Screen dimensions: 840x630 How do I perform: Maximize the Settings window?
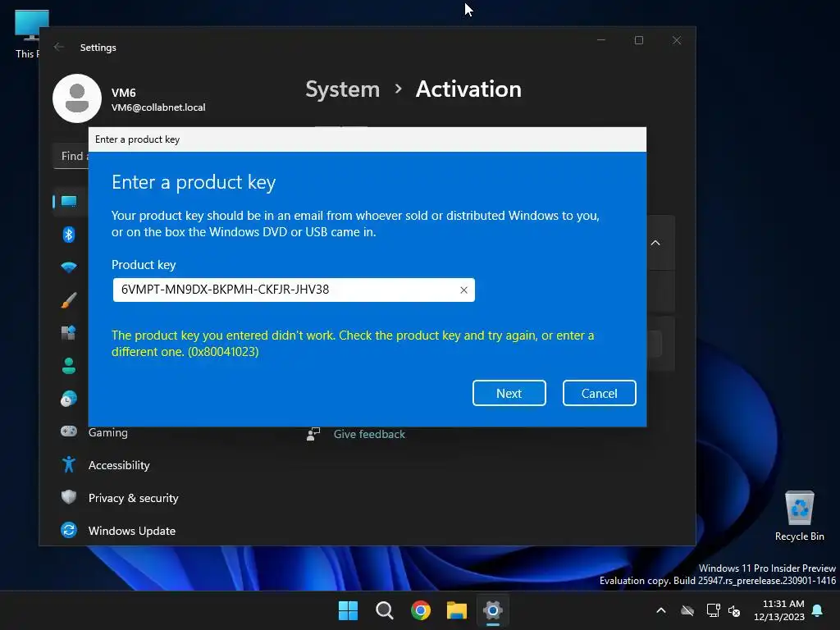[x=638, y=40]
